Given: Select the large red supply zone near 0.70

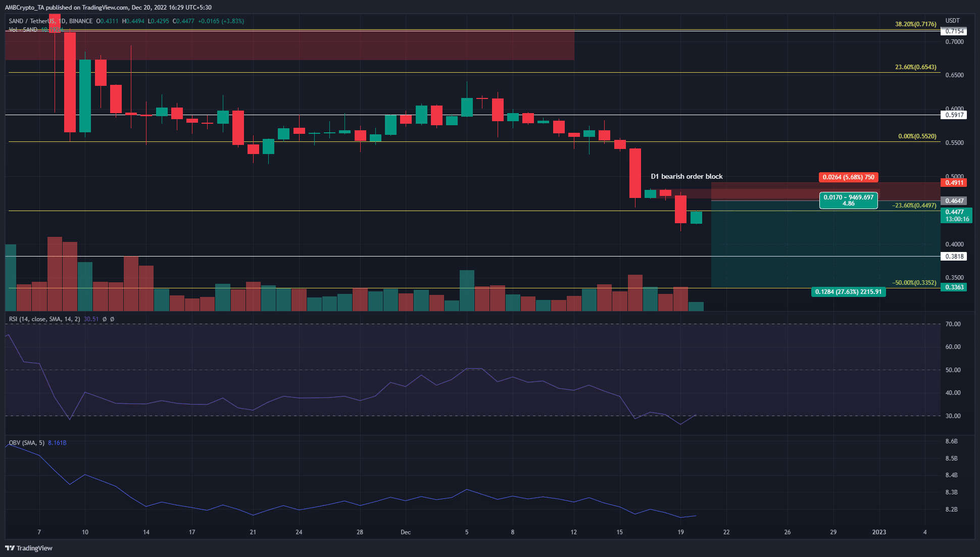Looking at the screenshot, I should point(289,45).
